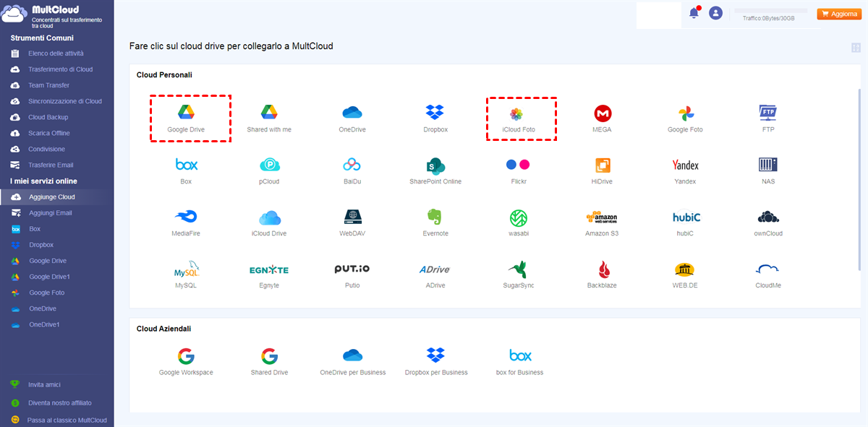Add OneDrive personal cloud

(x=352, y=119)
